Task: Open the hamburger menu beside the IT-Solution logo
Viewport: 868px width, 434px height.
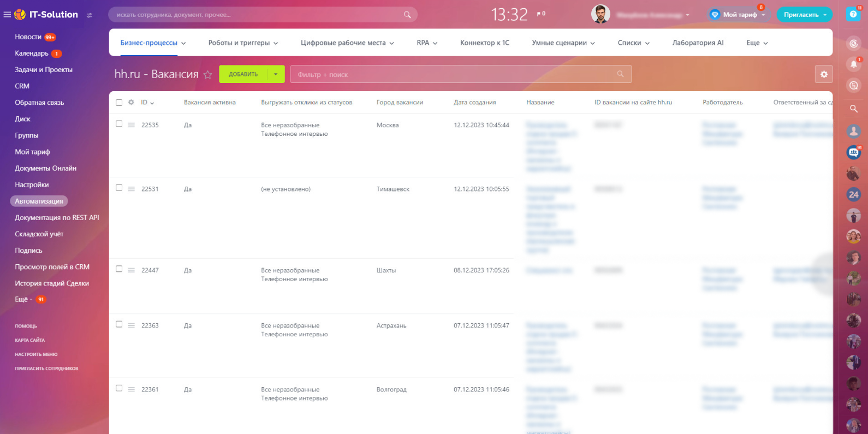Action: 7,15
